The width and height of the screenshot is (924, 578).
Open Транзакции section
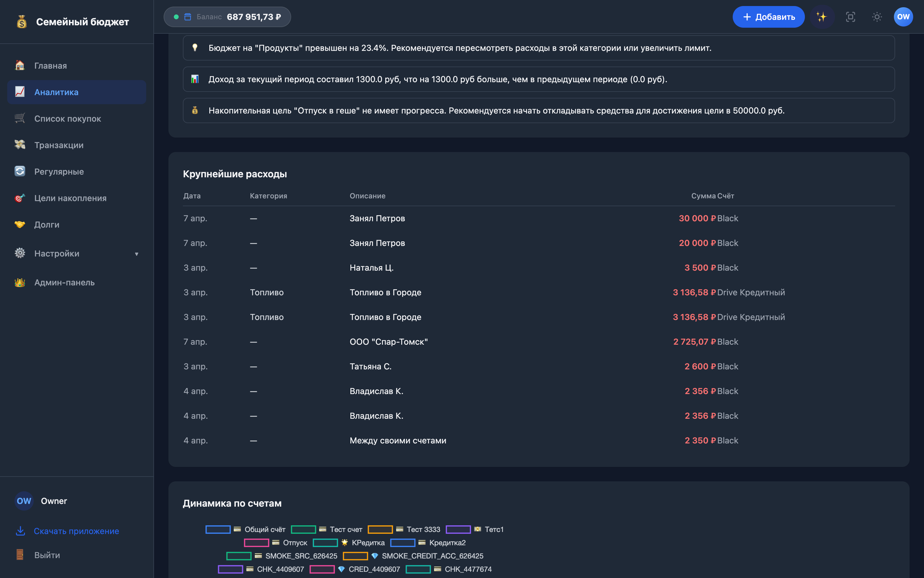[x=76, y=145]
